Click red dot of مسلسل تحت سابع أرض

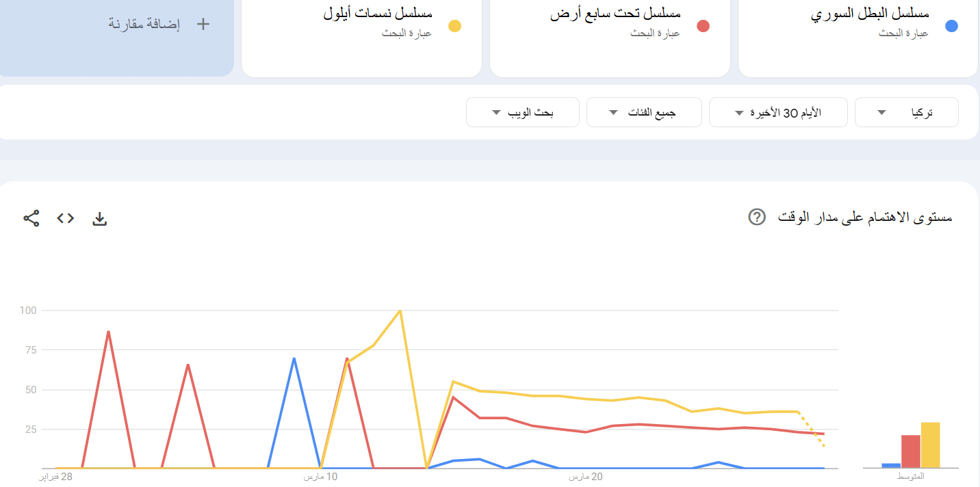tap(703, 27)
